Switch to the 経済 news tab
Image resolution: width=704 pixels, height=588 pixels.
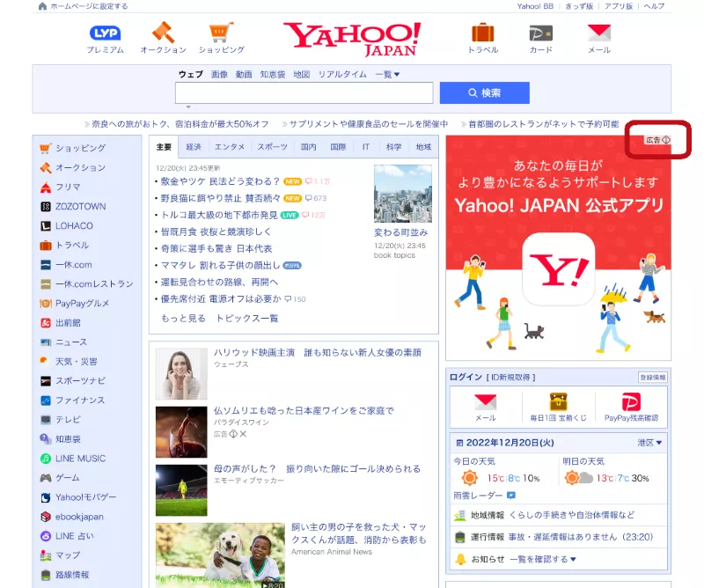194,147
